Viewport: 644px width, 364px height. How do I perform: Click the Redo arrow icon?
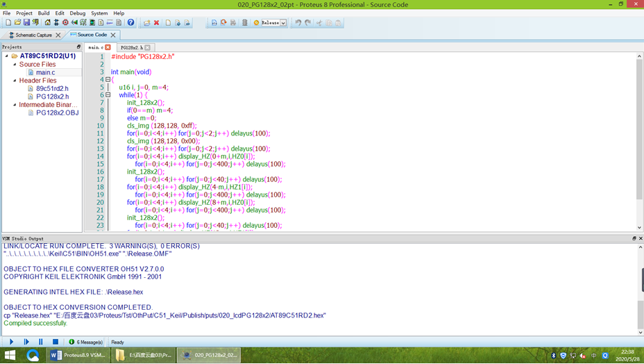(307, 23)
